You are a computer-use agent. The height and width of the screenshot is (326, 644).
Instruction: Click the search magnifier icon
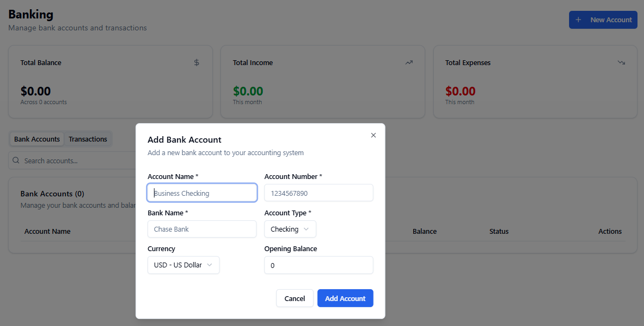tap(16, 161)
